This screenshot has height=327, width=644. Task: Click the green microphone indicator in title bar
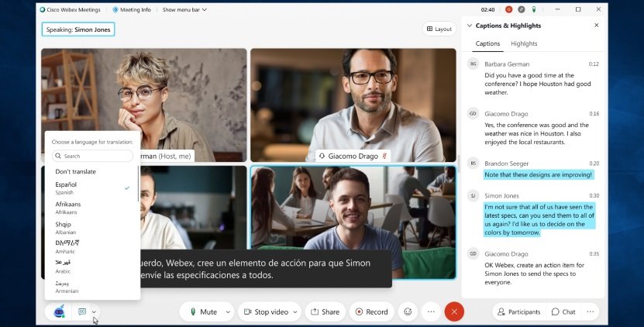(x=533, y=9)
